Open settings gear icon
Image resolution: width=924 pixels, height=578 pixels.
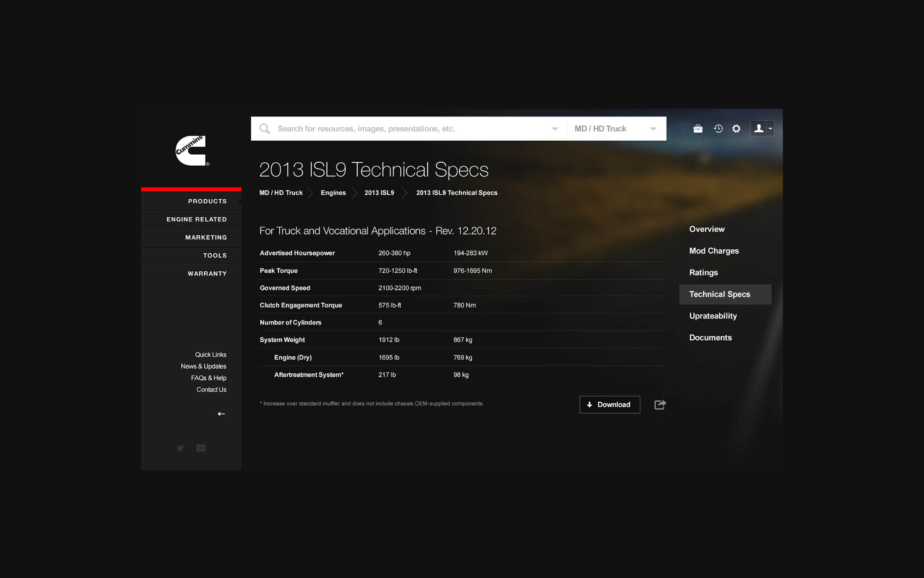[x=736, y=129]
